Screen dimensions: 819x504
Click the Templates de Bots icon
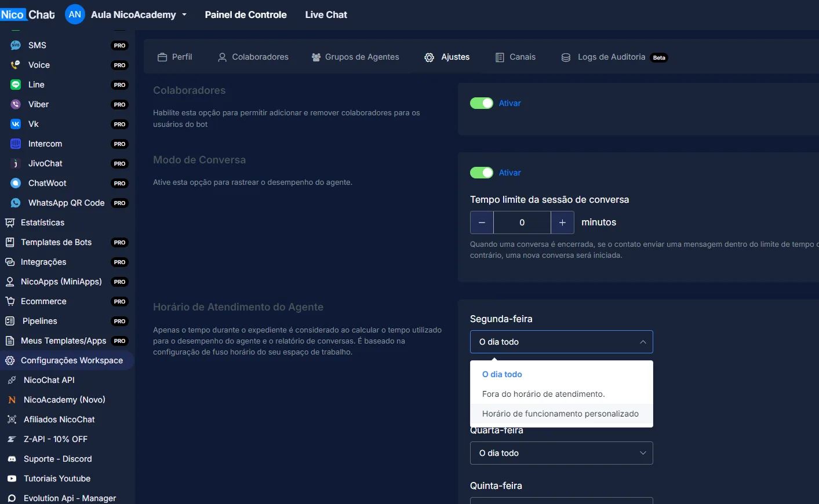pos(10,242)
